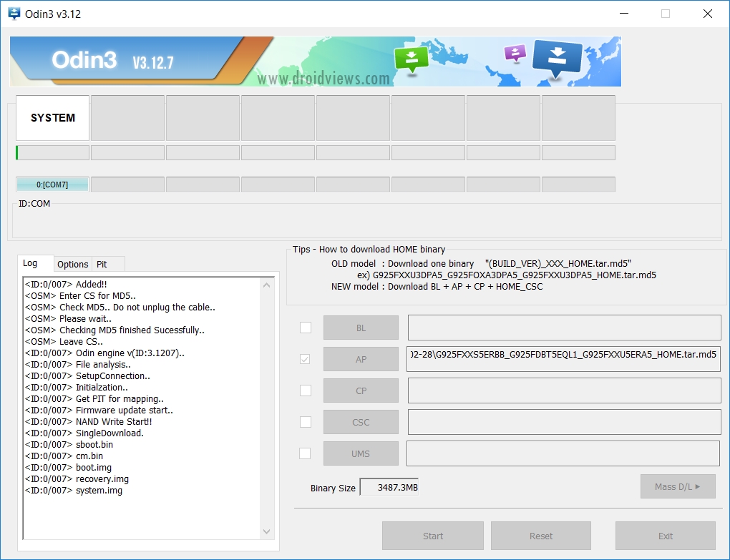Toggle the AP checkbox
Image resolution: width=730 pixels, height=560 pixels.
pos(305,359)
